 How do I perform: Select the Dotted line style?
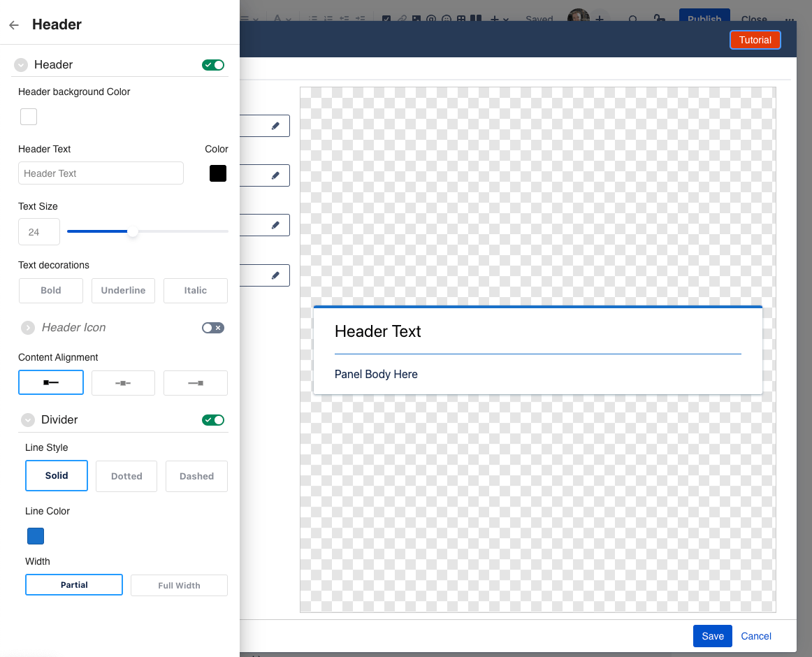click(126, 476)
